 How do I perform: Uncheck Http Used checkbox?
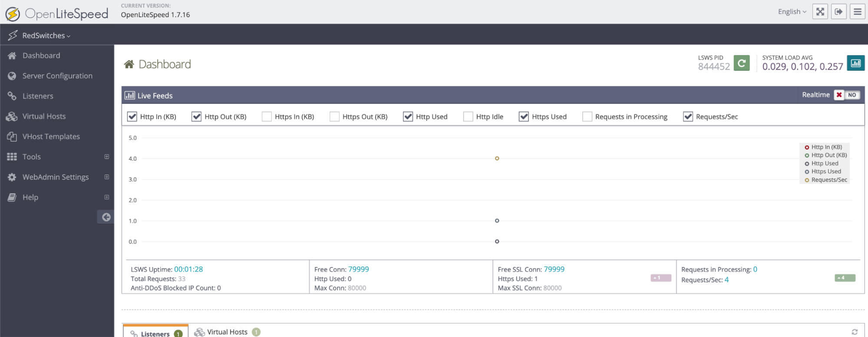click(x=408, y=116)
